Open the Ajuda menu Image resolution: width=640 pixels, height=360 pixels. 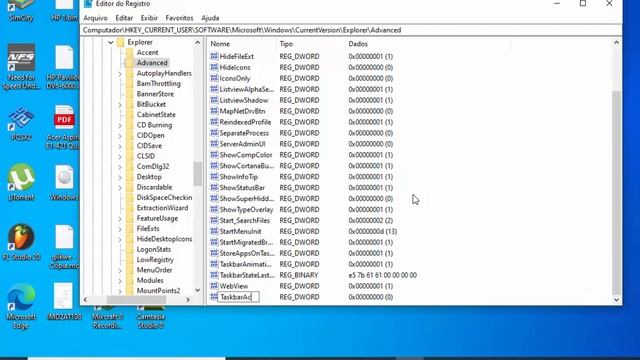(210, 18)
